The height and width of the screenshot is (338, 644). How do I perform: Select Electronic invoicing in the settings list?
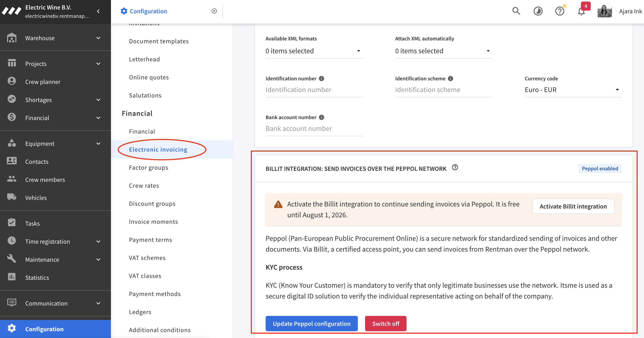[158, 149]
